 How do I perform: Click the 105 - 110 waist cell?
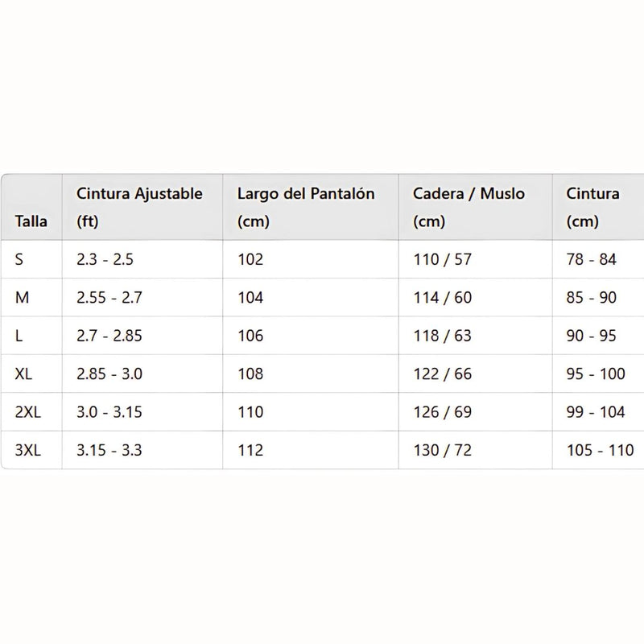600,451
